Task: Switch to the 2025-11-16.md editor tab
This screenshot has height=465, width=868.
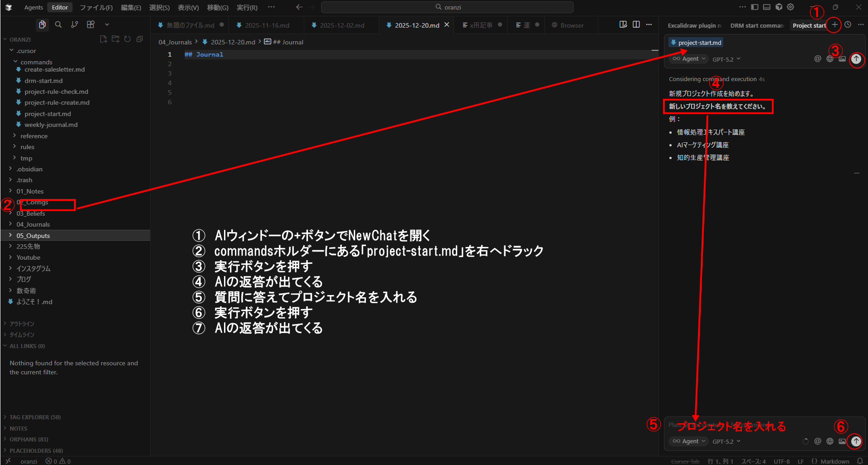Action: (267, 25)
